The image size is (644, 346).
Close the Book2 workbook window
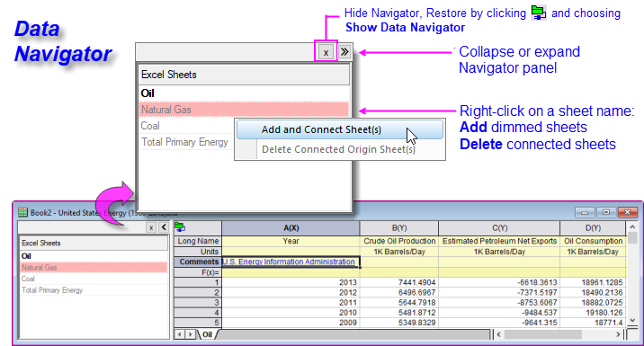(x=627, y=212)
